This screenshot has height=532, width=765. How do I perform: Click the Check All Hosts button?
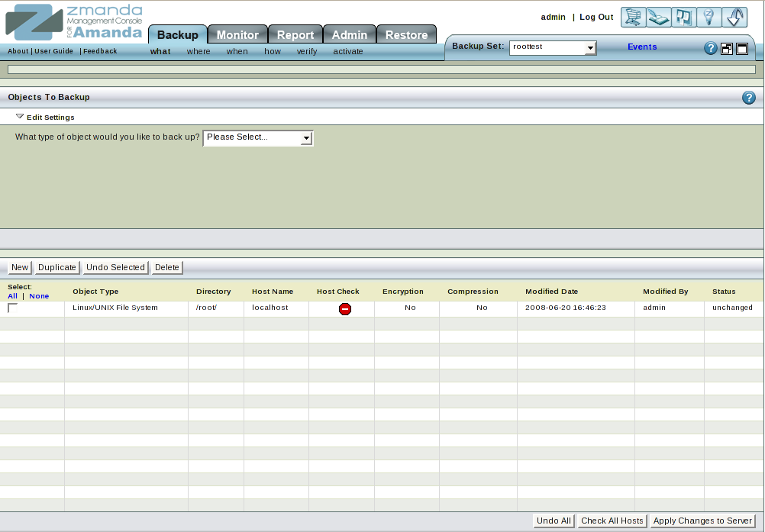click(x=612, y=521)
